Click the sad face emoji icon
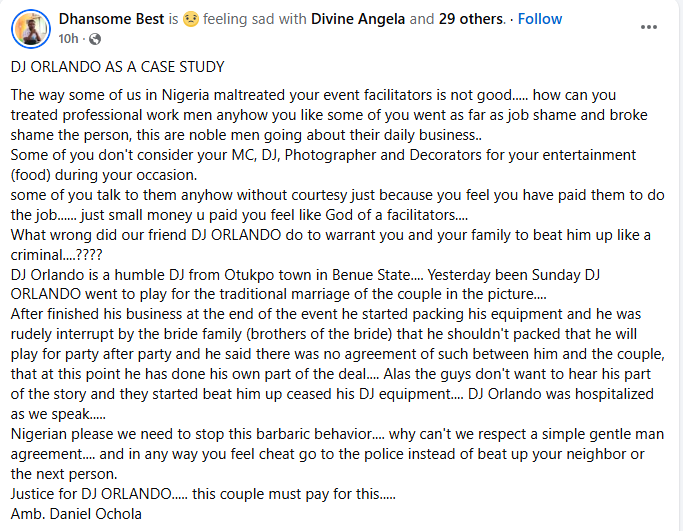 click(202, 19)
